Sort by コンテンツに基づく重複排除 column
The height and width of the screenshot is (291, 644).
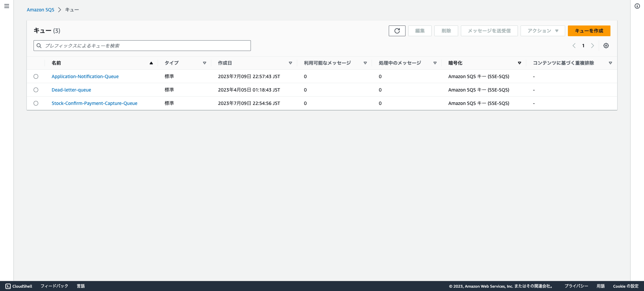pyautogui.click(x=610, y=63)
